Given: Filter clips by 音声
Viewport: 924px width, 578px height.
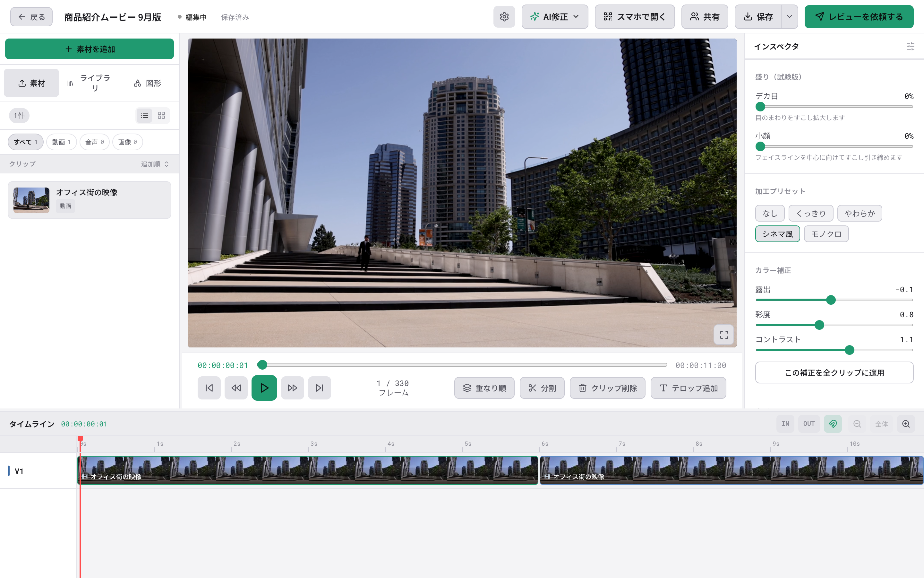Looking at the screenshot, I should [95, 142].
